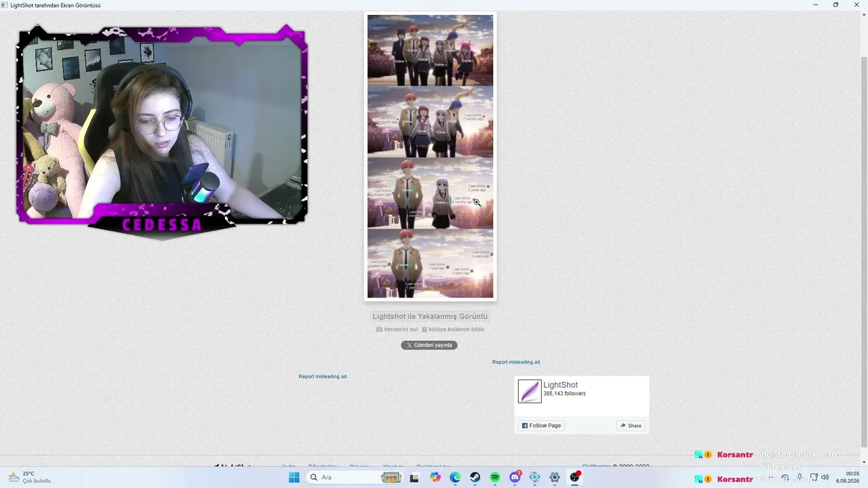Click 'Report misleading ad' directly above LightShot widget
This screenshot has width=868, height=488.
click(x=516, y=362)
